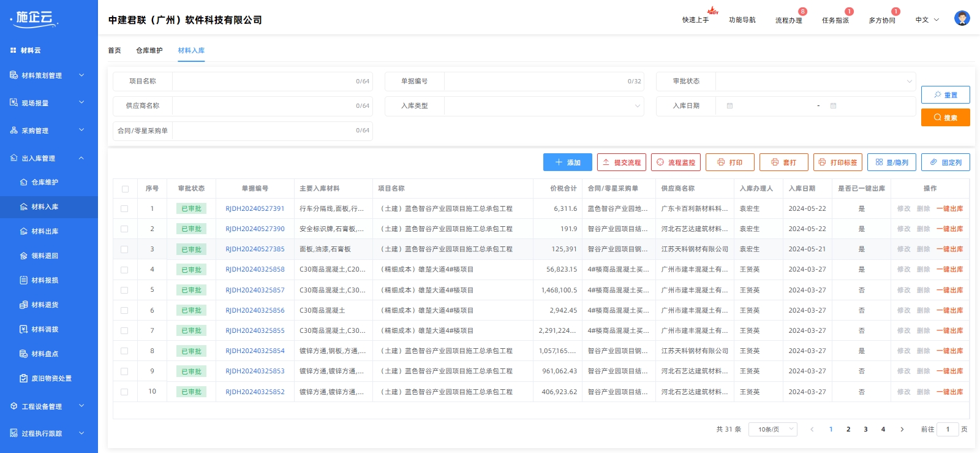Open 流程监控 toolbar button
Viewport: 980px width, 453px height.
[x=676, y=162]
